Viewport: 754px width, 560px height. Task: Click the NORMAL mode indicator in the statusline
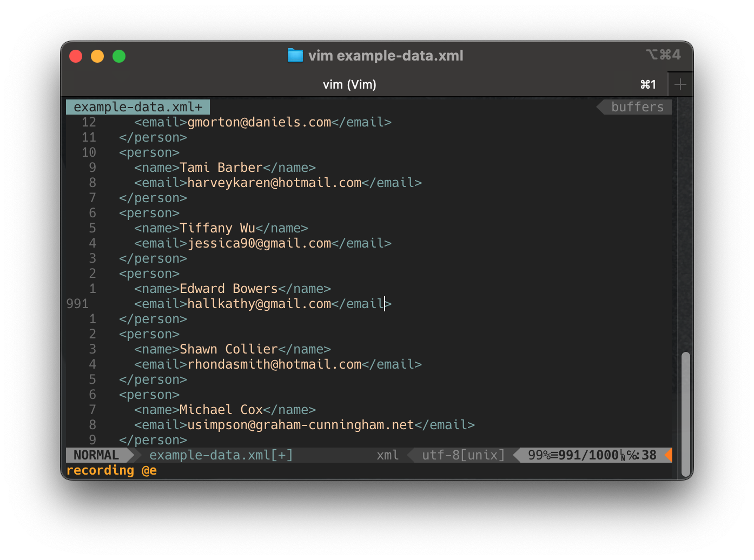pyautogui.click(x=96, y=455)
